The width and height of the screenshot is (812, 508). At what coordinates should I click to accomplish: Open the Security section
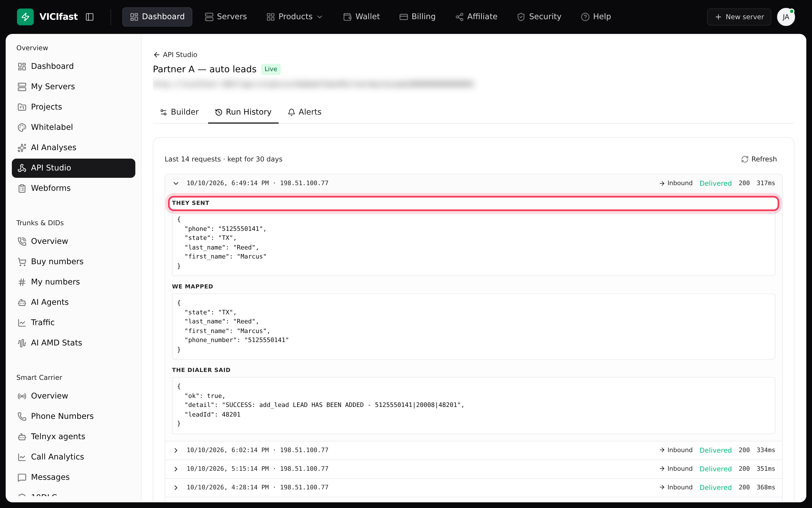[539, 17]
